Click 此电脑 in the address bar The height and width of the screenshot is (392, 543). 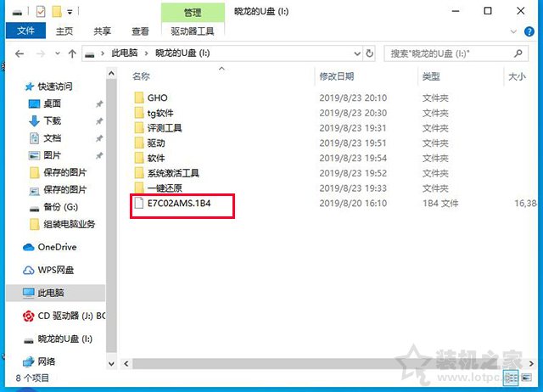125,53
